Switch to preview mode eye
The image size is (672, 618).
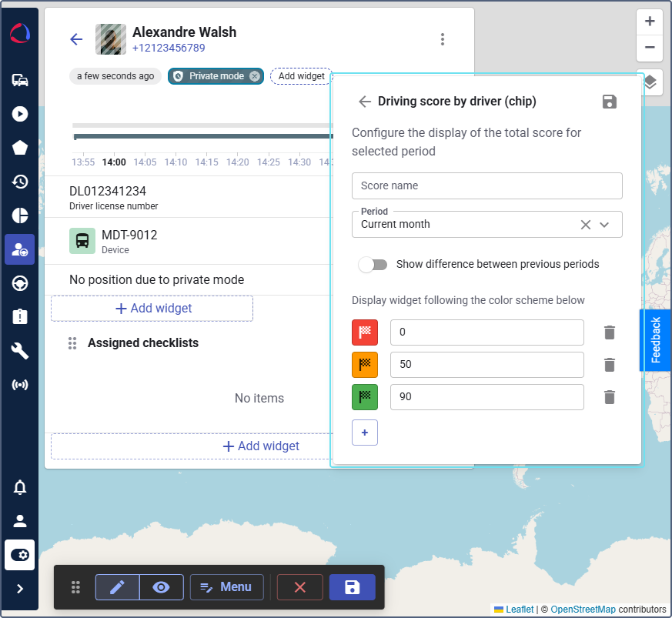161,587
